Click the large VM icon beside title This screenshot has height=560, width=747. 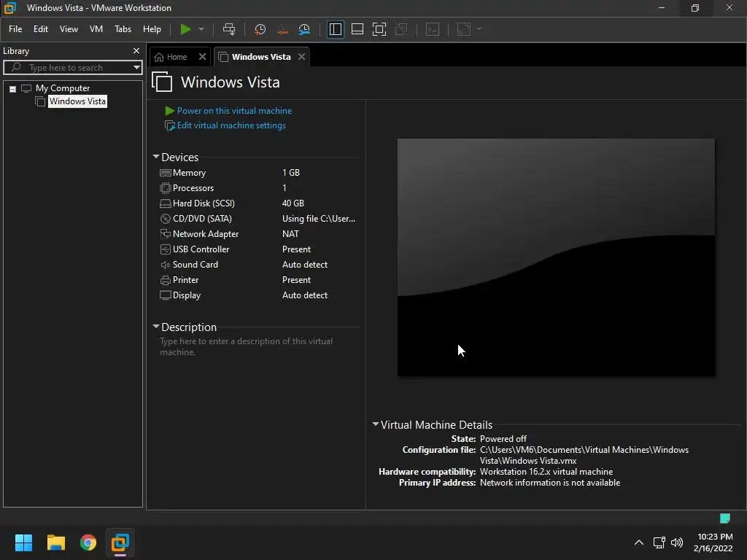162,82
